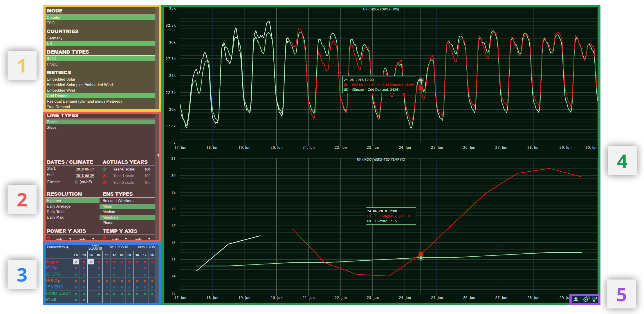Select Country mode
644x314 pixels.
[100, 17]
